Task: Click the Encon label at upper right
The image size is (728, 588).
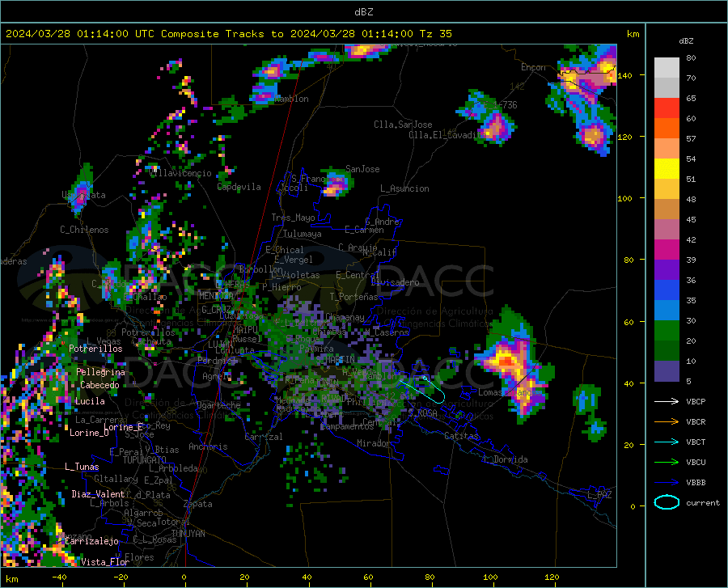Action: point(534,67)
